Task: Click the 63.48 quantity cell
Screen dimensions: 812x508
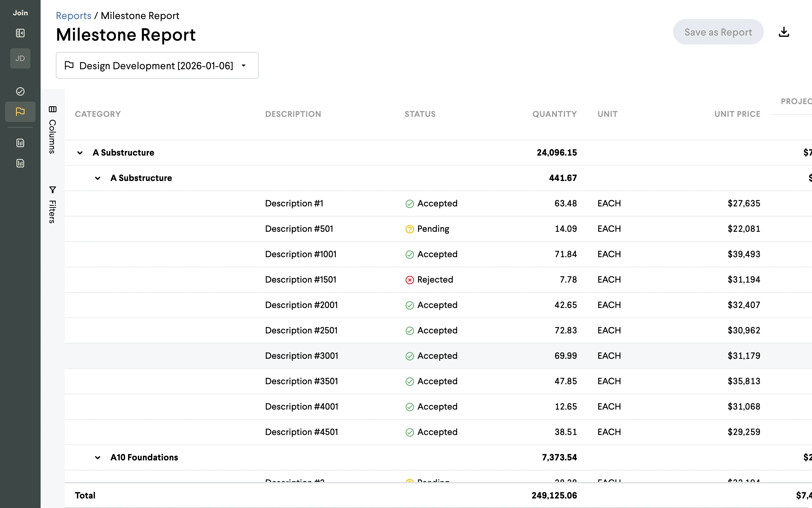Action: (566, 203)
